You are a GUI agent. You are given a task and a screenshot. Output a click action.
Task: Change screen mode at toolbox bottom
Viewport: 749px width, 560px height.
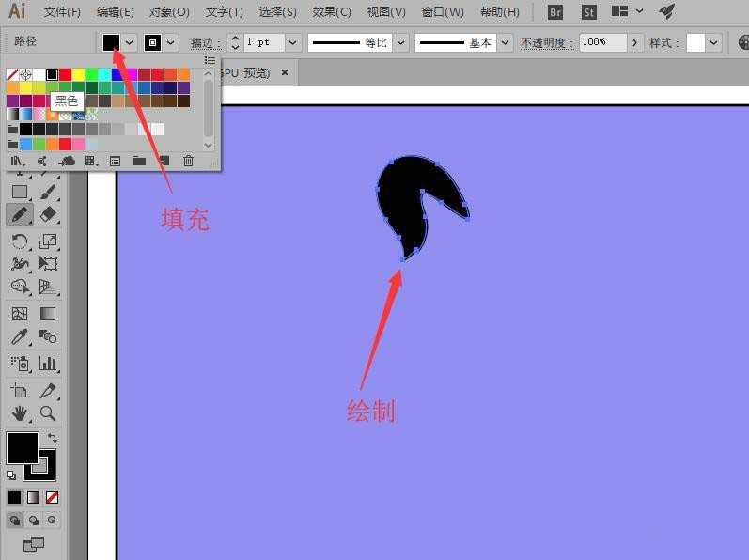pyautogui.click(x=34, y=543)
